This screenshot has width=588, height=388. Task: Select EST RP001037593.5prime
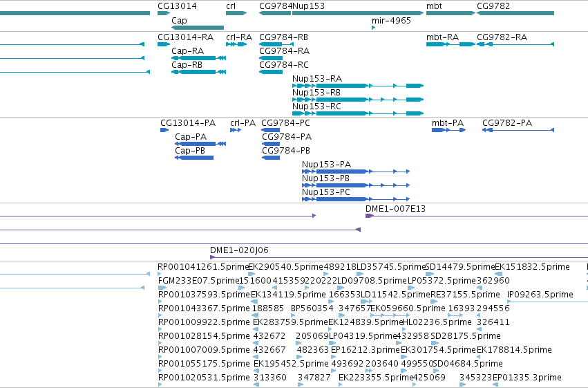tap(204, 295)
